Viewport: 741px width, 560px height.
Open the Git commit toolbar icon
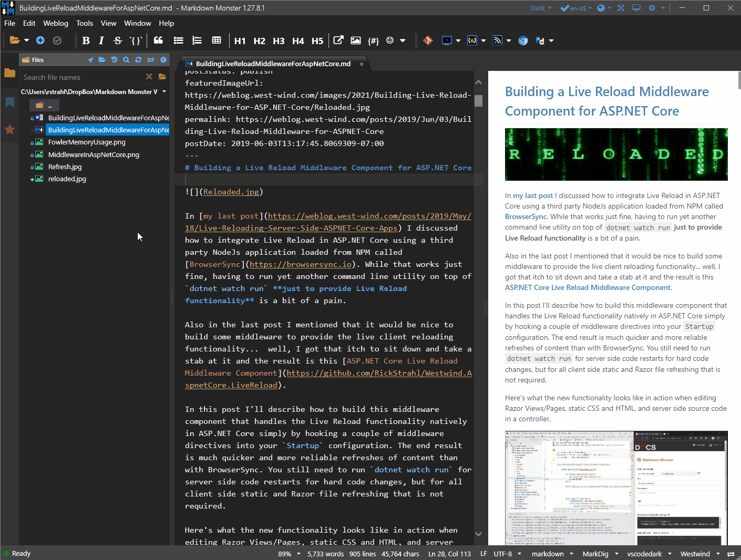tap(428, 40)
